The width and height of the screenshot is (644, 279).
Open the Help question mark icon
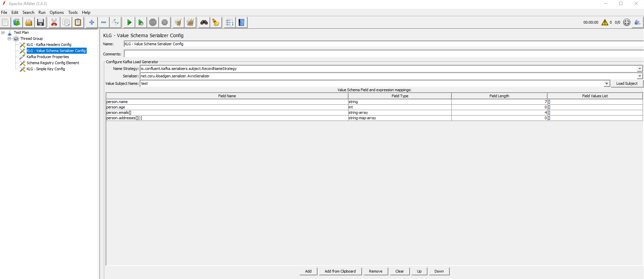(242, 23)
